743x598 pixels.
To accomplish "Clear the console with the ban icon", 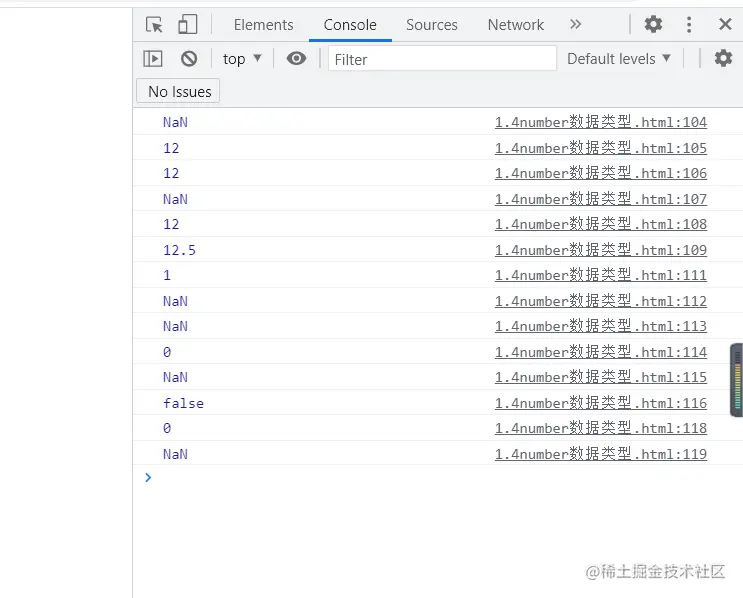I will pyautogui.click(x=189, y=59).
